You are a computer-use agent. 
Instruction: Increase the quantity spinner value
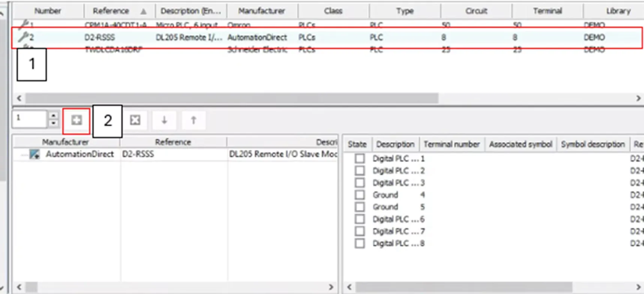(x=53, y=115)
